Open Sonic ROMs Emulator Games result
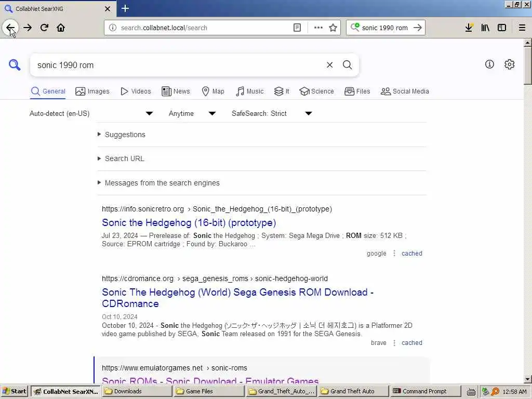The image size is (532, 399). [x=210, y=380]
